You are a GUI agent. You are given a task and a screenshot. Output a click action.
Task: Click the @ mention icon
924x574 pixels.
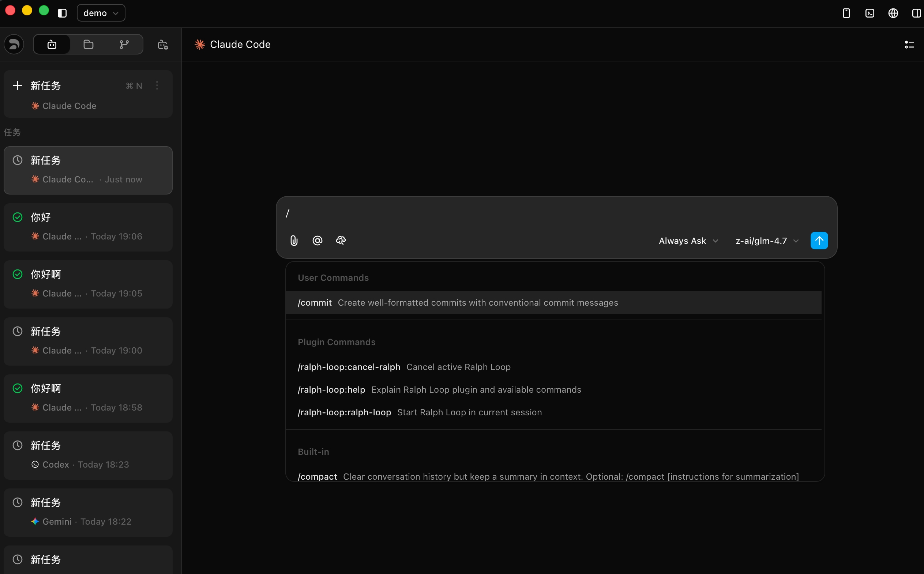[x=318, y=241]
